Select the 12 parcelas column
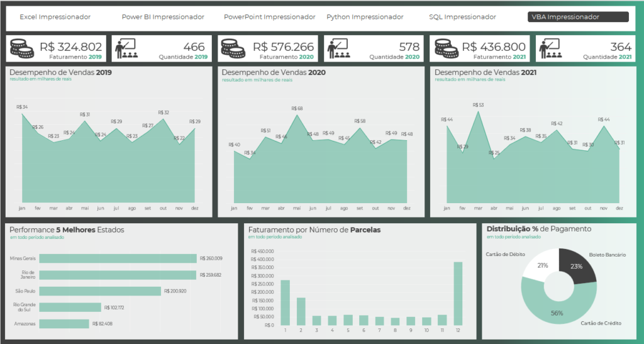 click(x=458, y=294)
